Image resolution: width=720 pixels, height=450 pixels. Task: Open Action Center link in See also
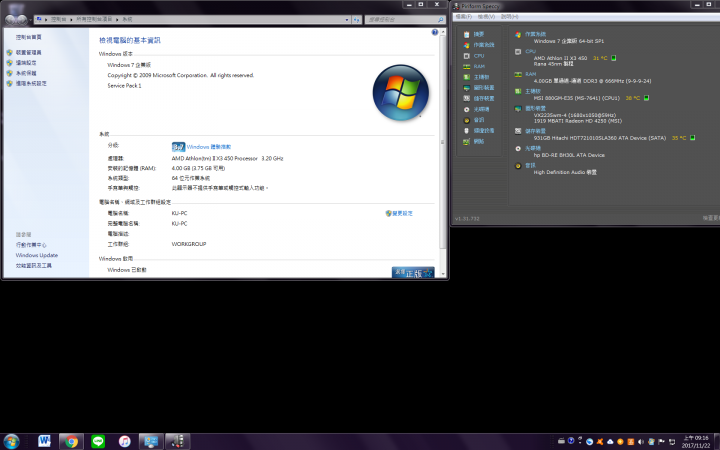(31, 245)
